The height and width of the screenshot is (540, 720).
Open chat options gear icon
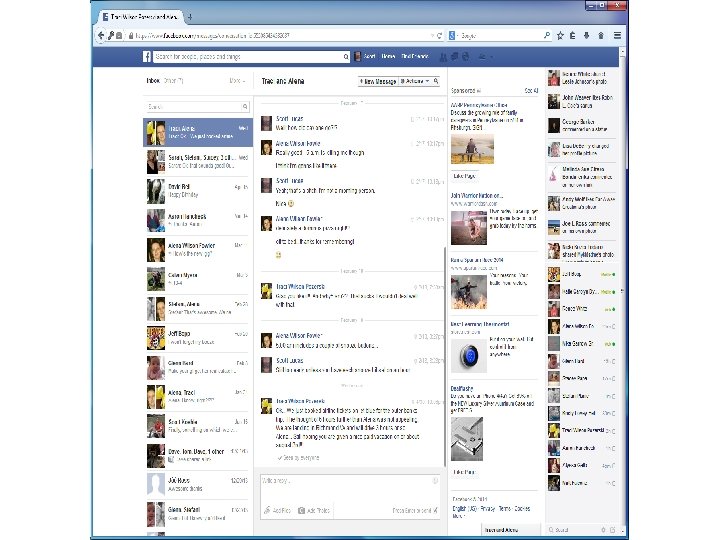[604, 530]
